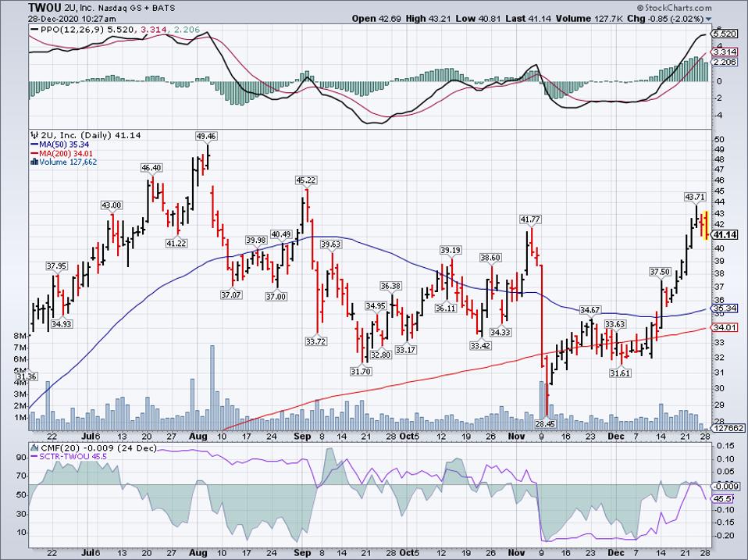Click the 31.36 label at left edge
This screenshot has width=748, height=560.
(27, 376)
